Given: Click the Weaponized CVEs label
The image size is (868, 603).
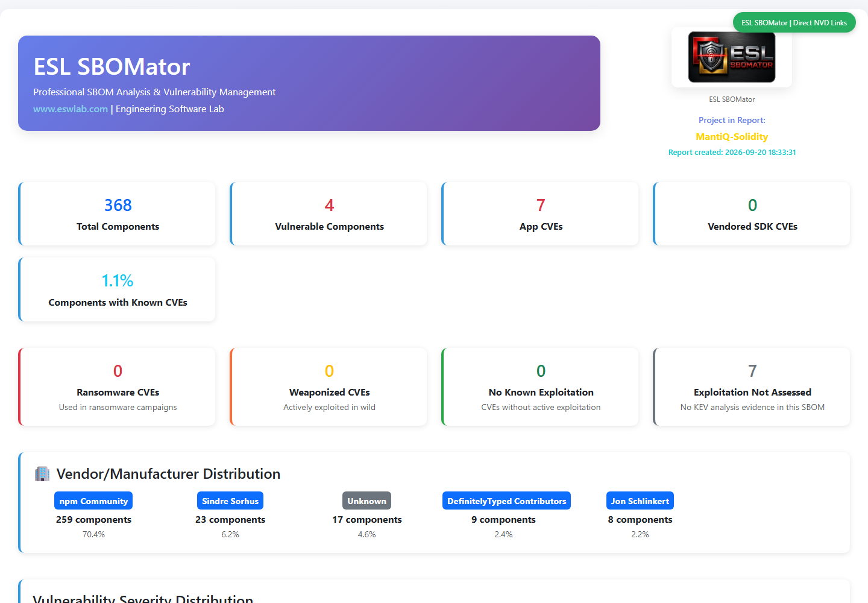Looking at the screenshot, I should 329,393.
